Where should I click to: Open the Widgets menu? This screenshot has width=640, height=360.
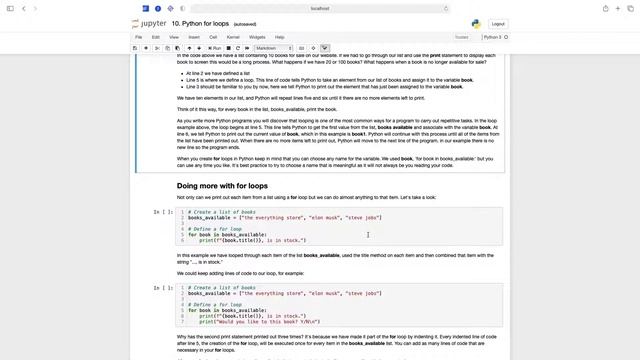[x=257, y=37]
